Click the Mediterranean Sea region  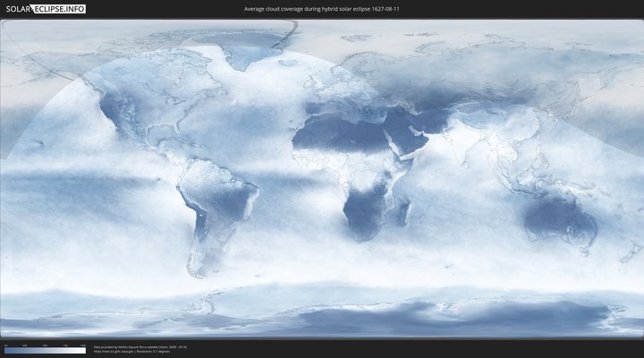tap(353, 112)
